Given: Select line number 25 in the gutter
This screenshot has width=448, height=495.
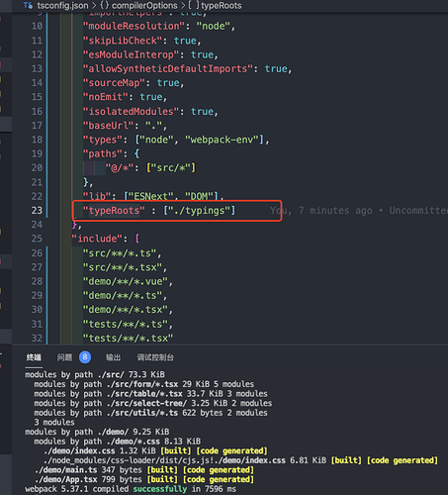Looking at the screenshot, I should point(37,239).
